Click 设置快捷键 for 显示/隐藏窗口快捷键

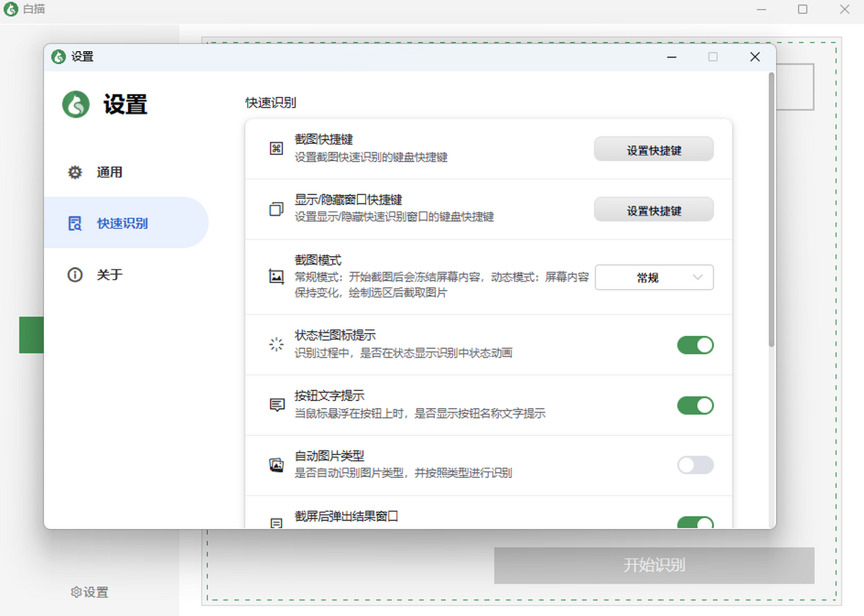coord(654,210)
